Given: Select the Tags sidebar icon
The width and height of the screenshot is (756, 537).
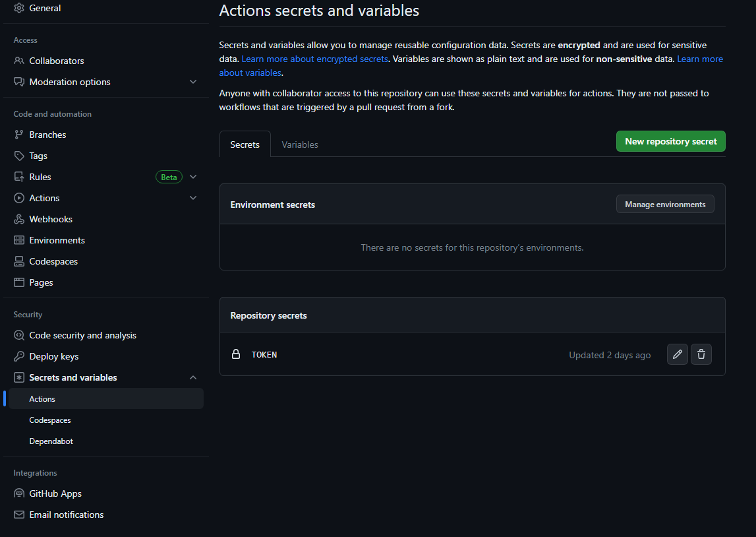Looking at the screenshot, I should (x=16, y=155).
